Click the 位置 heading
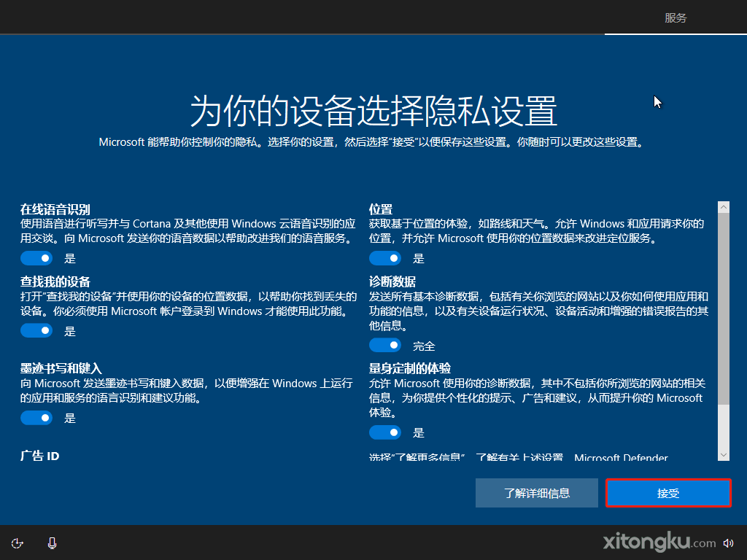This screenshot has width=747, height=560. coord(381,209)
